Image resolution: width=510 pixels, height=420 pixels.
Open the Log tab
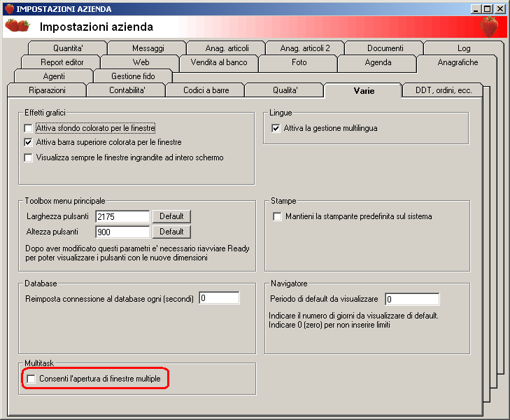point(464,48)
